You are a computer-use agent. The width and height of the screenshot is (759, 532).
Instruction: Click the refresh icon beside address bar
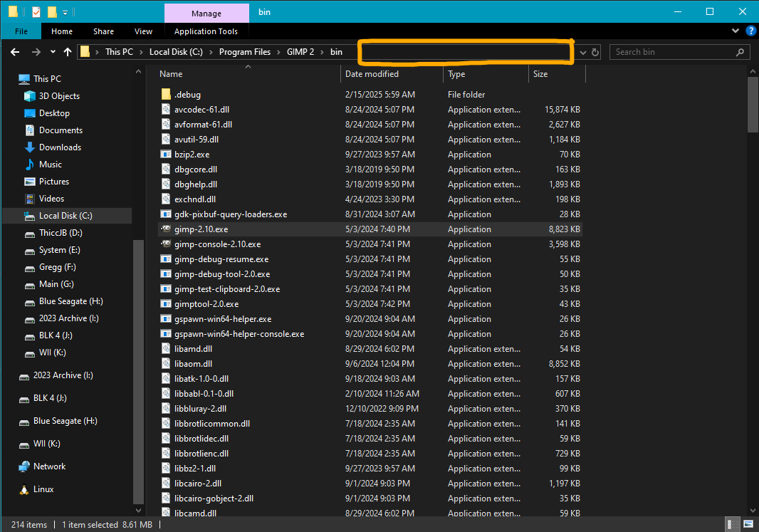pyautogui.click(x=595, y=52)
